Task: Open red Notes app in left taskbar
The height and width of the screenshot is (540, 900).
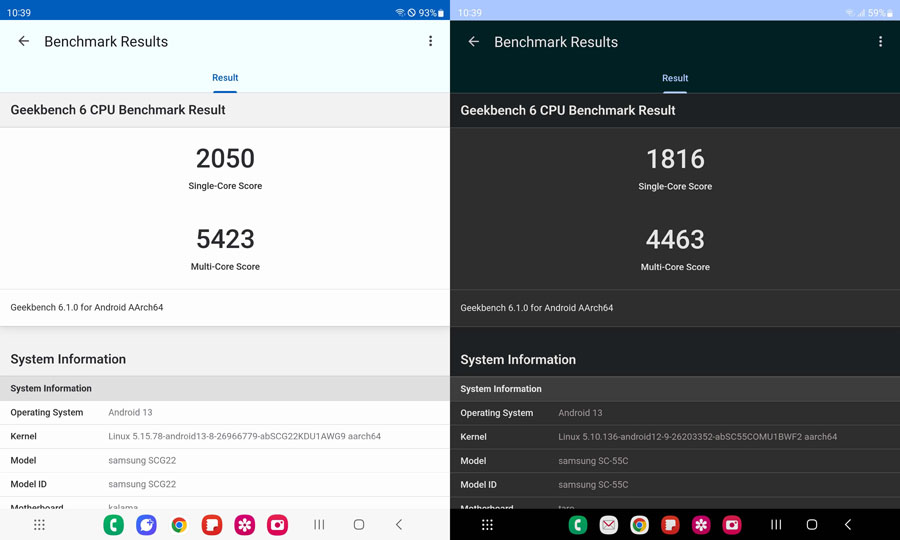Action: 212,525
